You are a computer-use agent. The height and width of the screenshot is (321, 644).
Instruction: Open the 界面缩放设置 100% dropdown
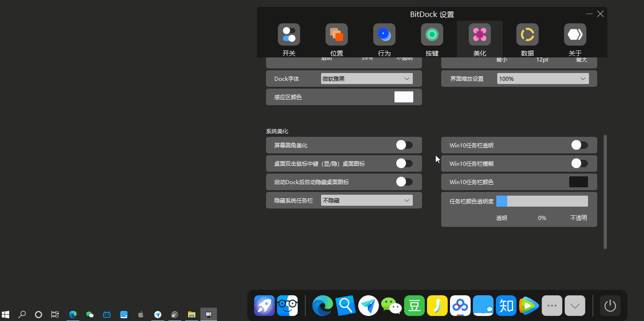[x=543, y=79]
